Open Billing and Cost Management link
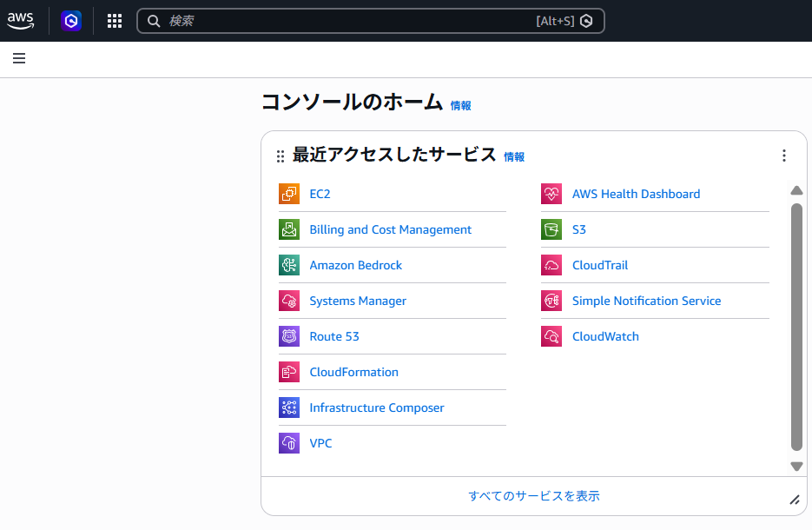This screenshot has height=530, width=812. tap(390, 229)
